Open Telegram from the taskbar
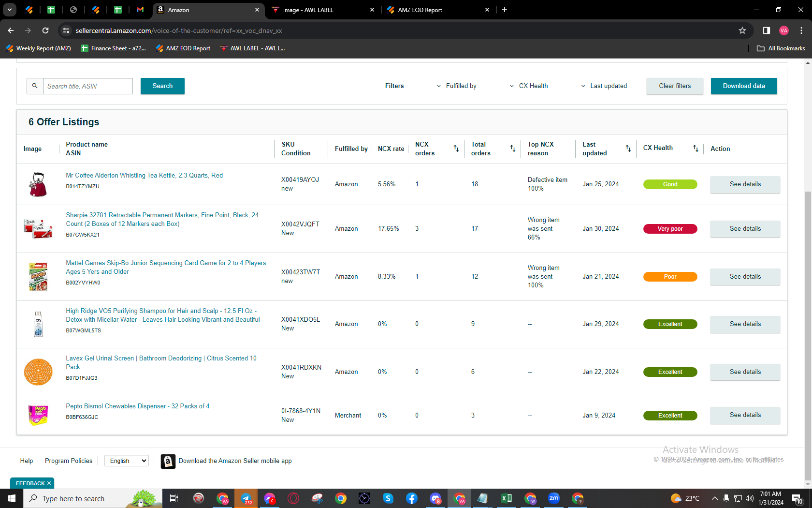The width and height of the screenshot is (812, 508). [246, 498]
